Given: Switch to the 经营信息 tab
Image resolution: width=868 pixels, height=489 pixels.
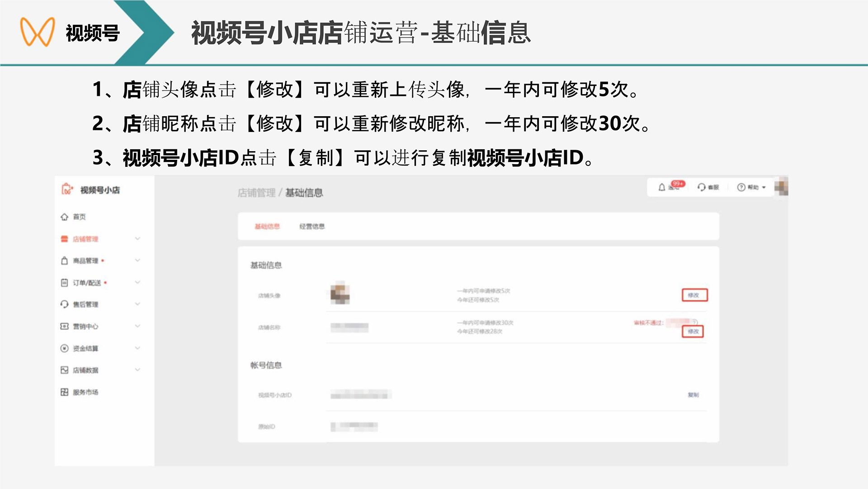Looking at the screenshot, I should point(312,226).
